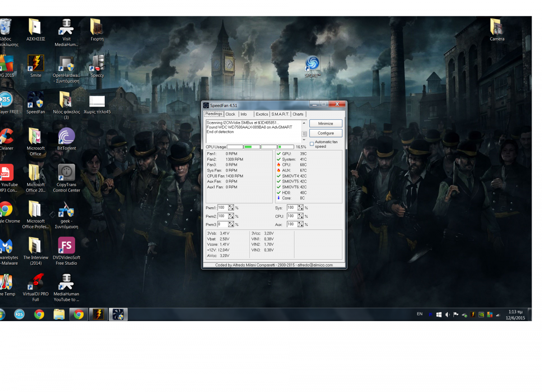The width and height of the screenshot is (542, 392).
Task: Open the Smite desktop shortcut
Action: point(36,66)
